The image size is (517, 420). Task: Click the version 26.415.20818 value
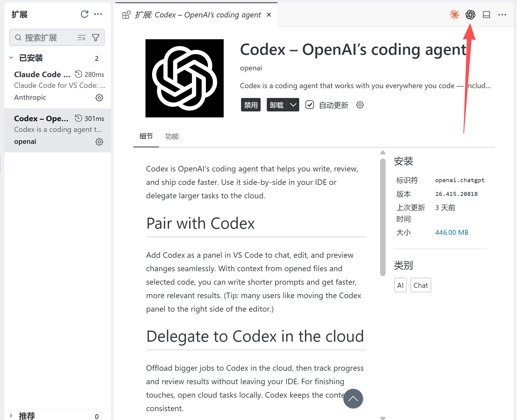pos(456,194)
